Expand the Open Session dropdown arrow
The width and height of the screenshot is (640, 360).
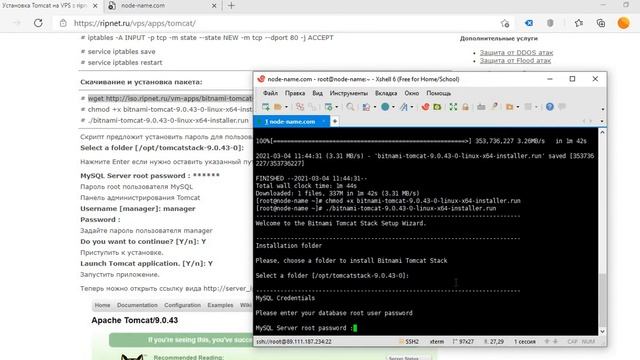point(286,107)
